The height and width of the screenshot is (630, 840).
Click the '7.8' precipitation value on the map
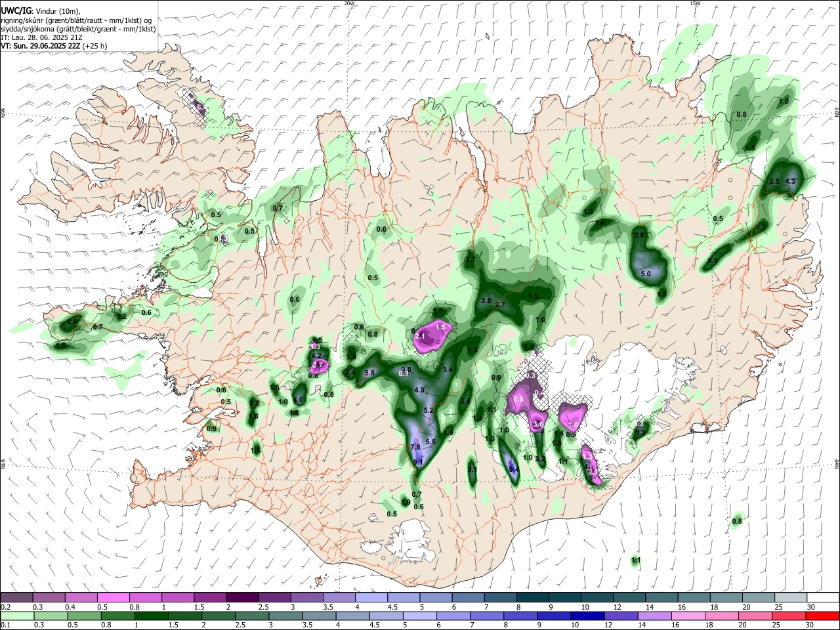click(415, 447)
